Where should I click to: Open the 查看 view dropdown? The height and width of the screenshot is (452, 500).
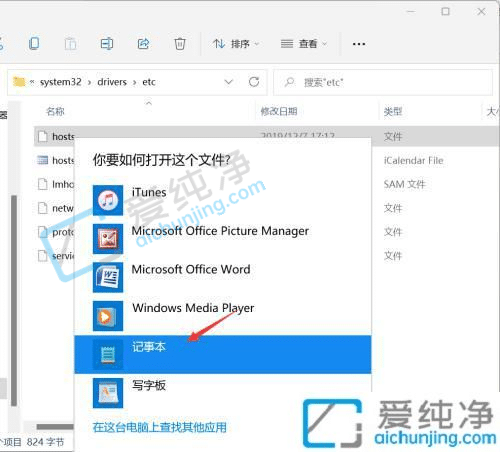(304, 44)
